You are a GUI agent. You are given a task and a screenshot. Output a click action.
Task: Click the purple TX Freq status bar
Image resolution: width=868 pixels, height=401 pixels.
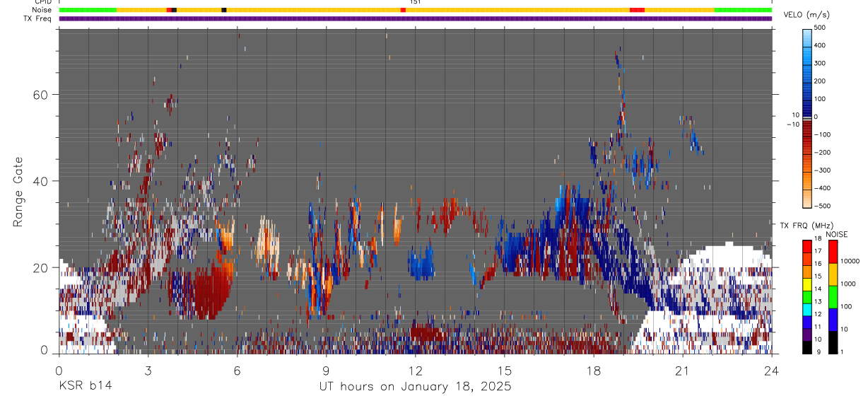[x=415, y=18]
